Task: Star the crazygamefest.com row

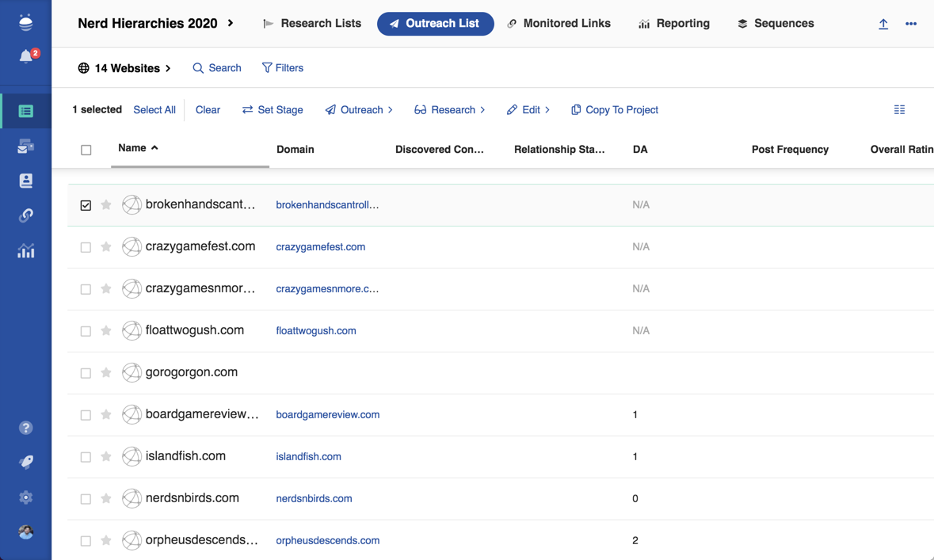Action: click(106, 247)
